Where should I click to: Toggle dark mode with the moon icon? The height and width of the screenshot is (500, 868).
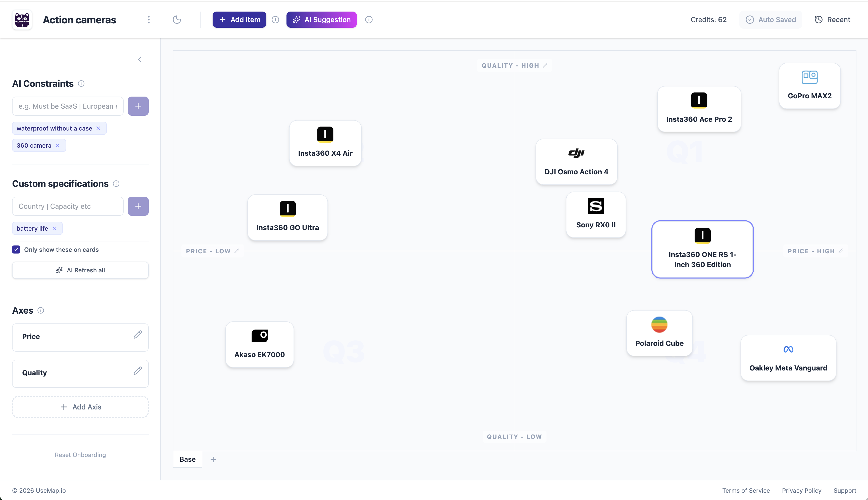pos(177,20)
